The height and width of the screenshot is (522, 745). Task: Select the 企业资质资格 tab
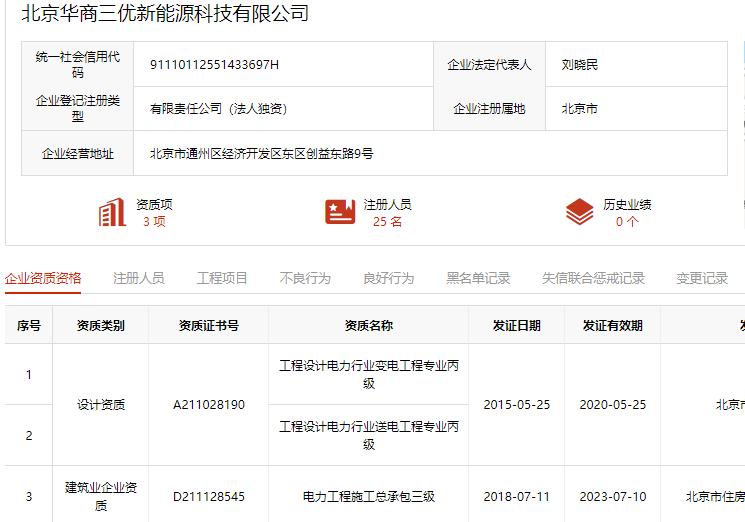coord(43,278)
